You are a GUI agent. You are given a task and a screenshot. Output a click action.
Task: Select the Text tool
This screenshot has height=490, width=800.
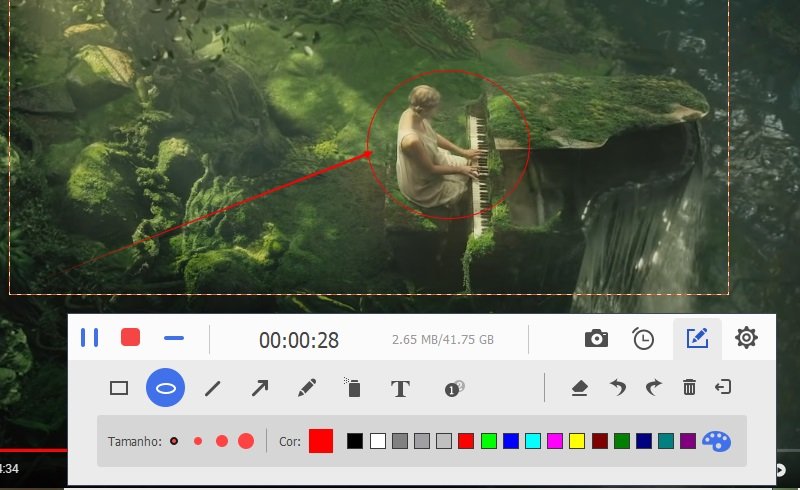click(x=400, y=389)
